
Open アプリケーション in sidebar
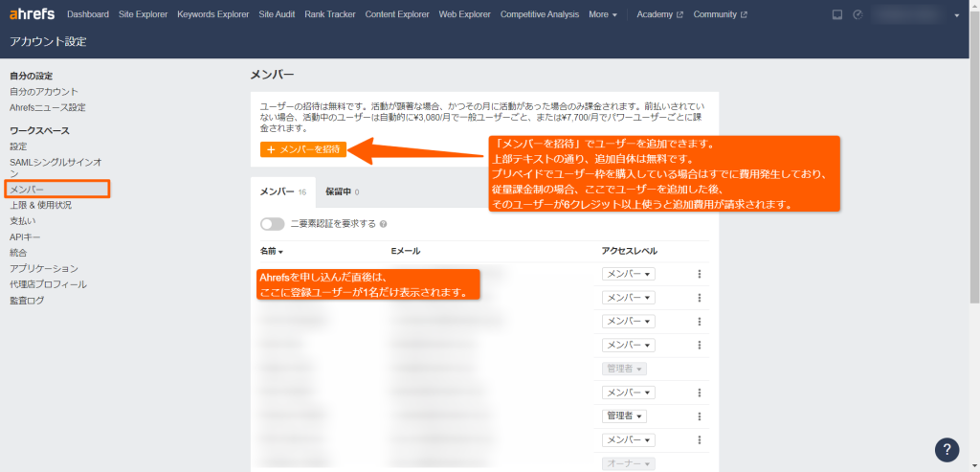click(44, 269)
